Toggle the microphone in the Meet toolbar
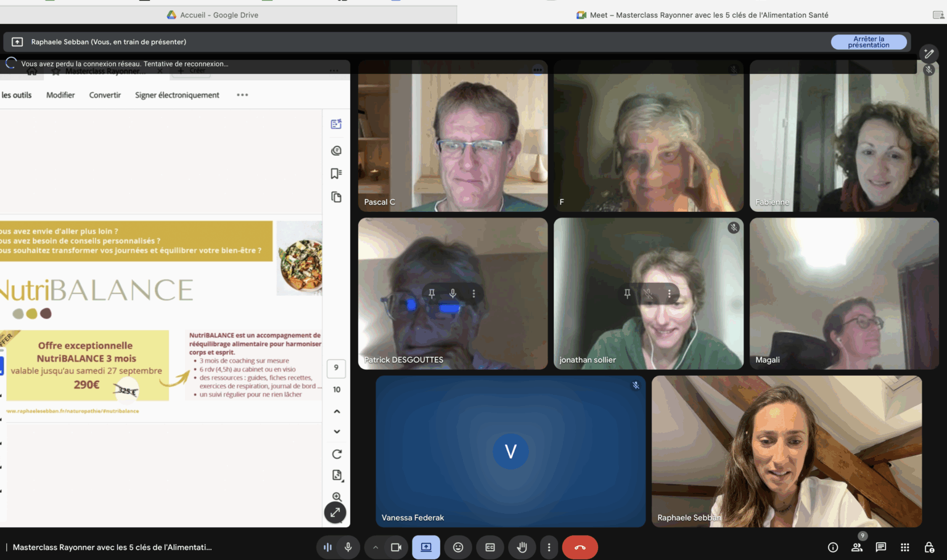Viewport: 947px width, 560px height. pos(348,547)
